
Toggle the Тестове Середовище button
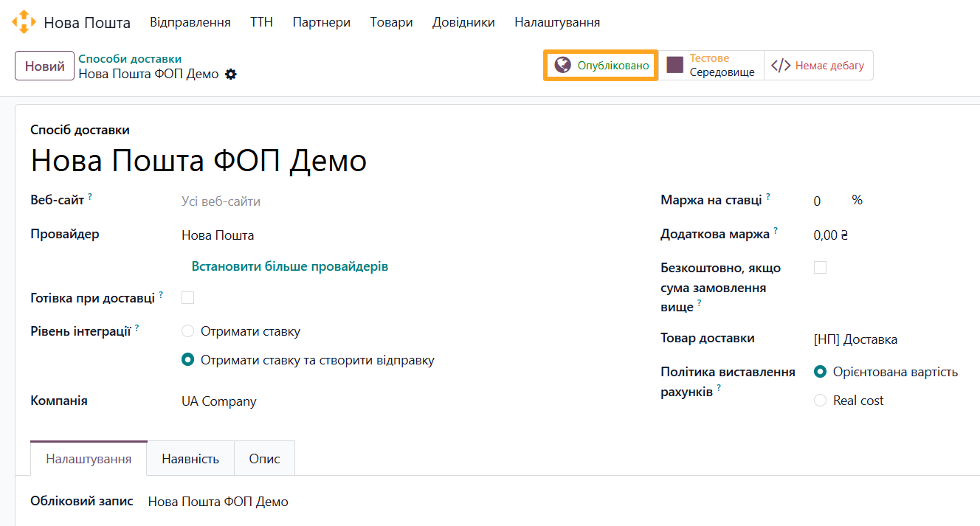click(x=711, y=65)
